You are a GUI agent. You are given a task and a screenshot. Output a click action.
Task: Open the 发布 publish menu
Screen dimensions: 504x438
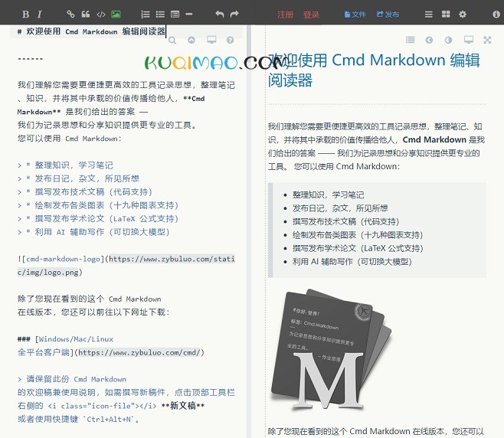tap(388, 15)
